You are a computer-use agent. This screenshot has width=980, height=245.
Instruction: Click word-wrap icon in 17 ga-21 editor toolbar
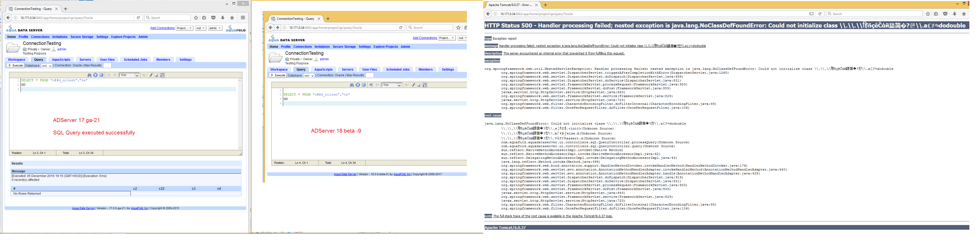pyautogui.click(x=163, y=75)
